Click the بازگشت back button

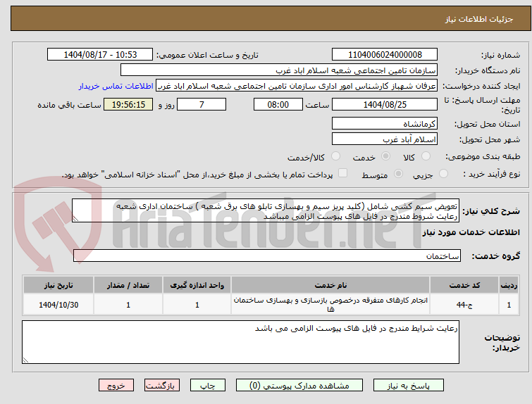[x=162, y=386]
